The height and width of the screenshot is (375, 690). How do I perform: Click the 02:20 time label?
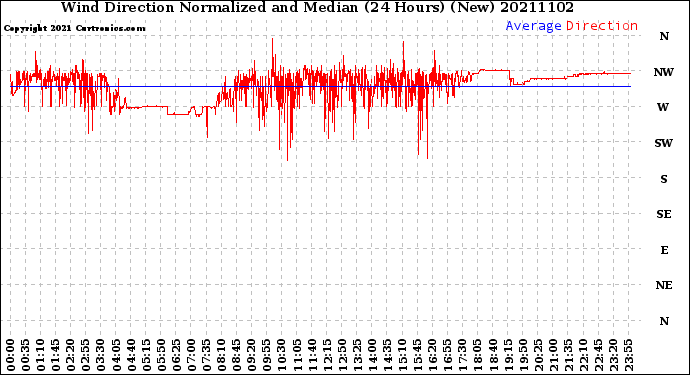click(71, 355)
